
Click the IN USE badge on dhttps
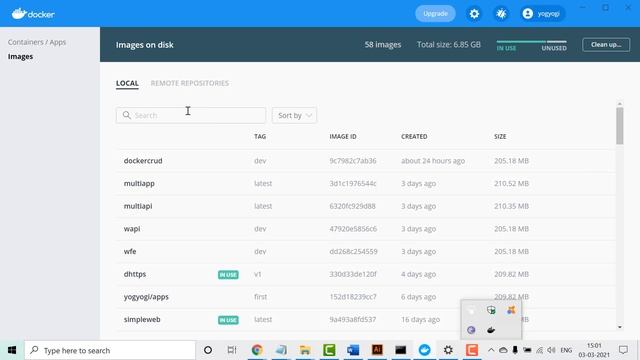pyautogui.click(x=228, y=275)
